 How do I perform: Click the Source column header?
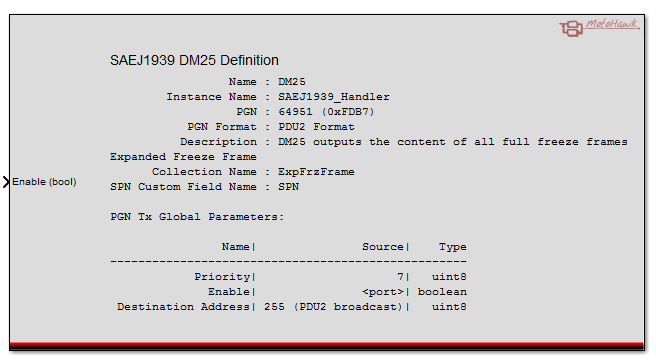[x=383, y=247]
